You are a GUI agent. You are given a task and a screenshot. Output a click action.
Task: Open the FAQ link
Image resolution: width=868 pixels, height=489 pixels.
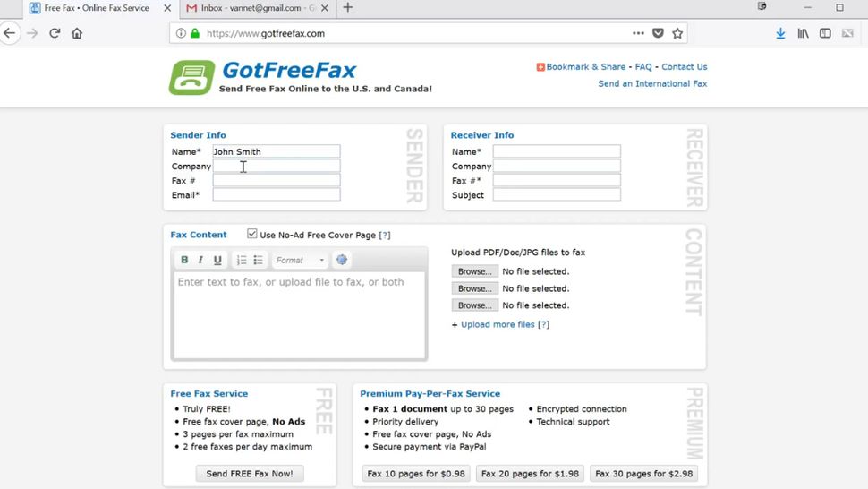click(643, 67)
